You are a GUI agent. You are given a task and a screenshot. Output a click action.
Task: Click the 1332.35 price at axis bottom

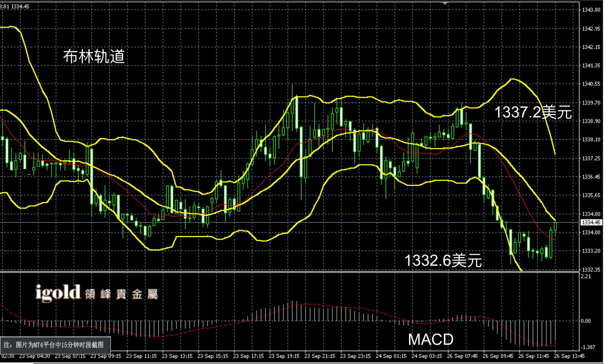coord(591,270)
